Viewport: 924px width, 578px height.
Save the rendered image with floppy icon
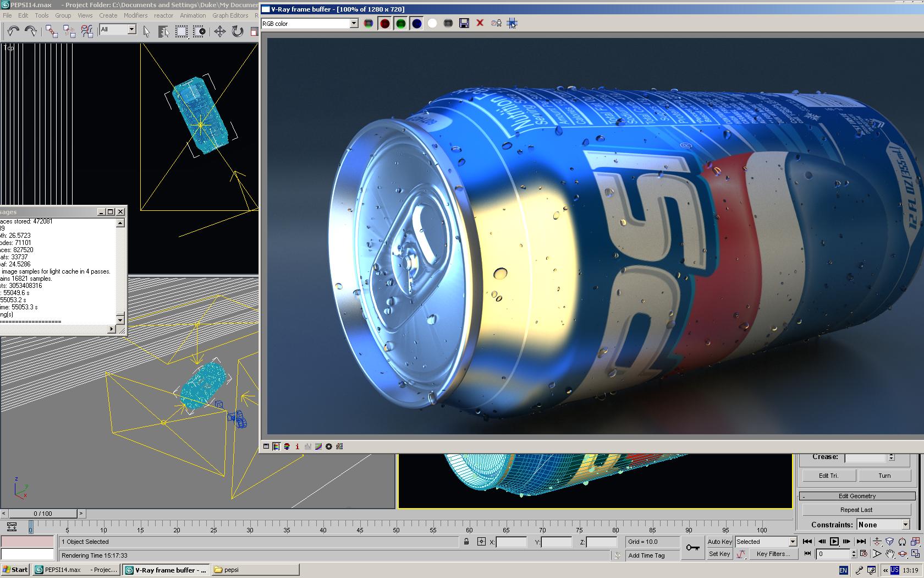pyautogui.click(x=464, y=23)
